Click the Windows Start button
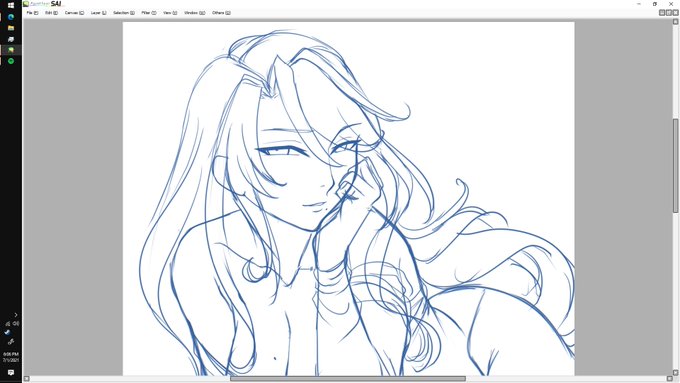This screenshot has height=383, width=680. click(x=11, y=6)
